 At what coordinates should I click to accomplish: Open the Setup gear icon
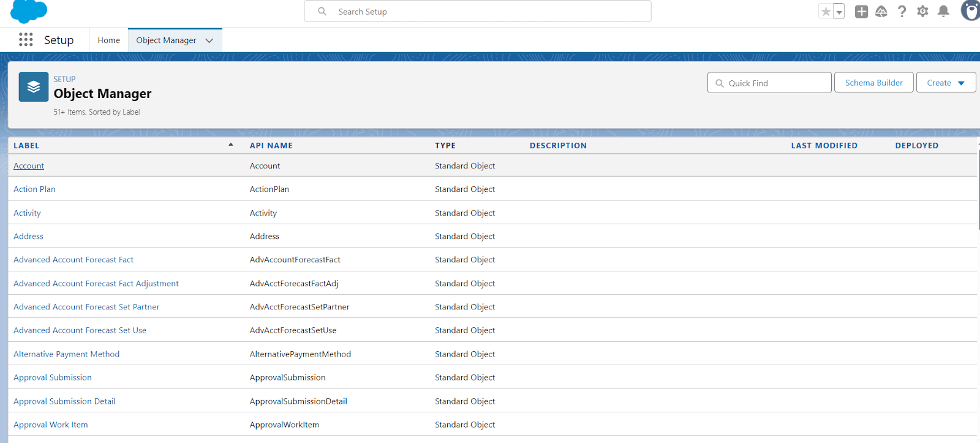(x=922, y=12)
